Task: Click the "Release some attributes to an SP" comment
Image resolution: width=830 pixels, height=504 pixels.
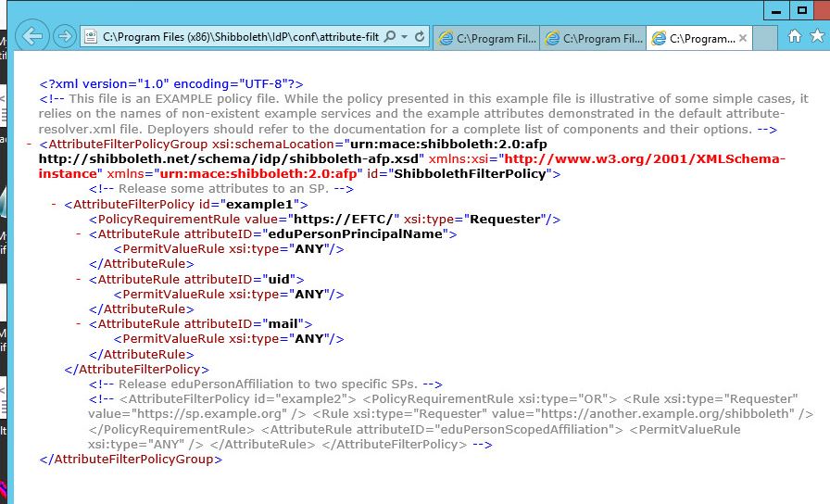Action: [x=221, y=188]
